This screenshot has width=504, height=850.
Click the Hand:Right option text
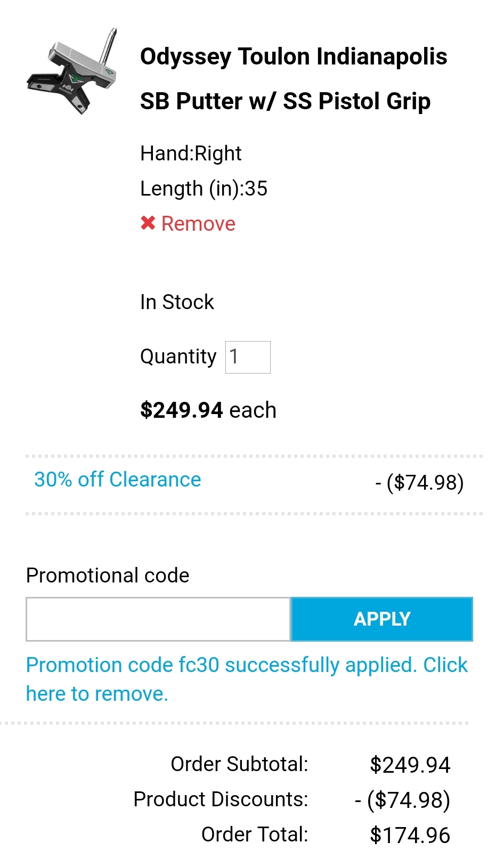[x=191, y=153]
